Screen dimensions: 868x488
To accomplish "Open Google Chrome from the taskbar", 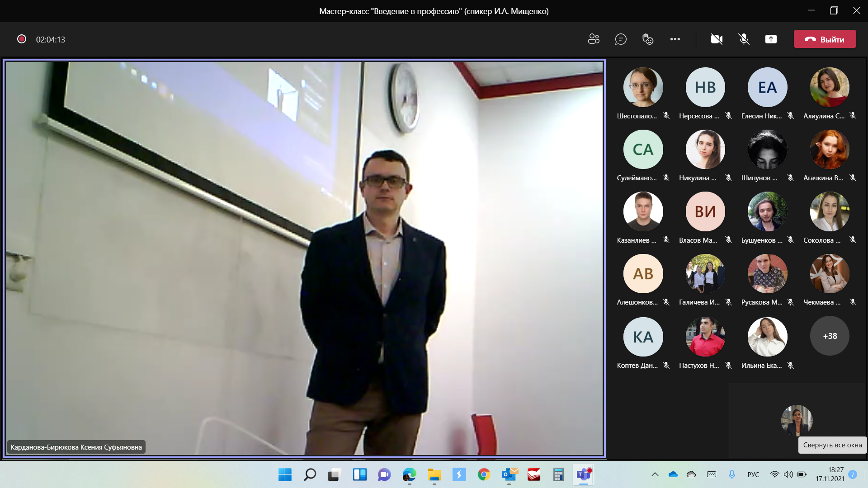I will coord(484,474).
